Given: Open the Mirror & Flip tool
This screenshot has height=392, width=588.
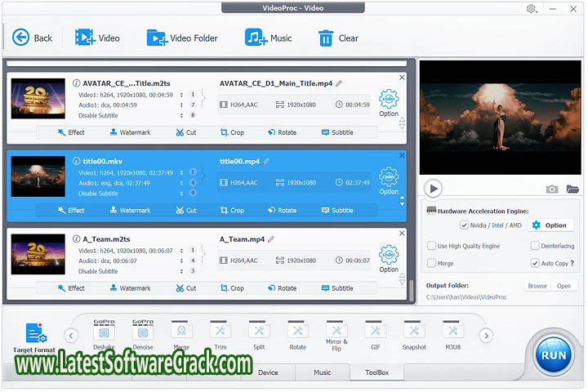Looking at the screenshot, I should click(336, 335).
